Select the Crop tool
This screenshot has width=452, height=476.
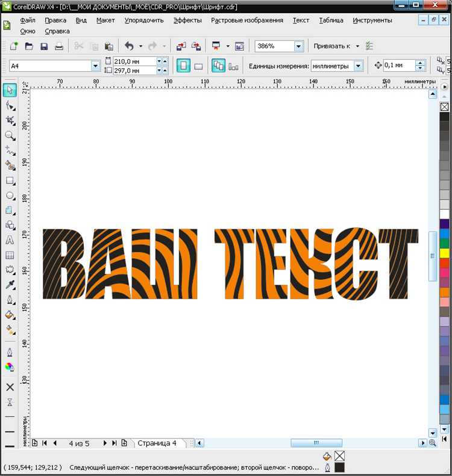[x=10, y=121]
